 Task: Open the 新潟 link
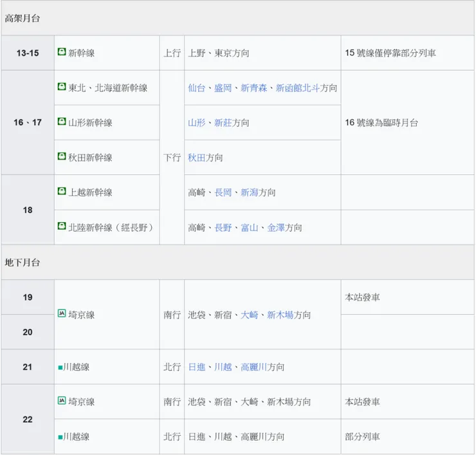pos(249,192)
